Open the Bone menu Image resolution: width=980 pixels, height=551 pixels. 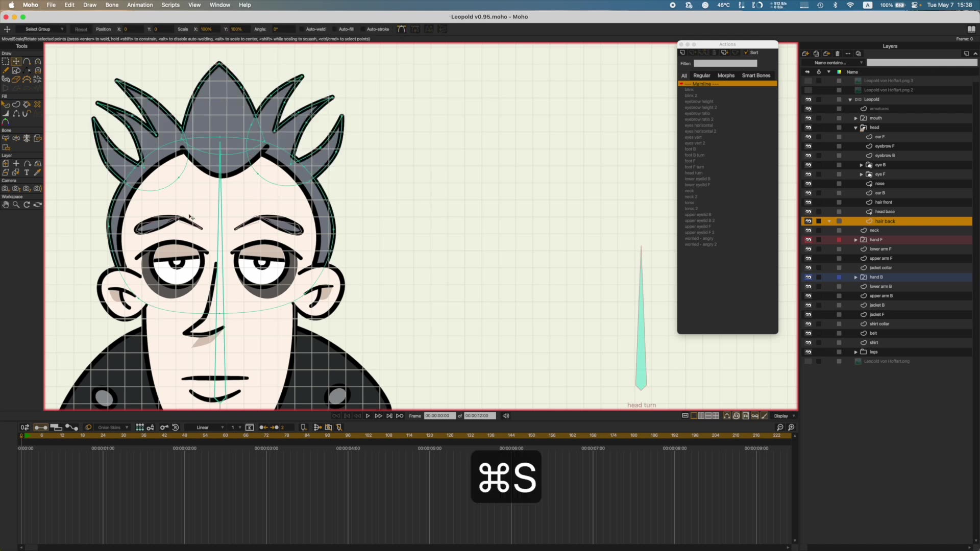(112, 5)
